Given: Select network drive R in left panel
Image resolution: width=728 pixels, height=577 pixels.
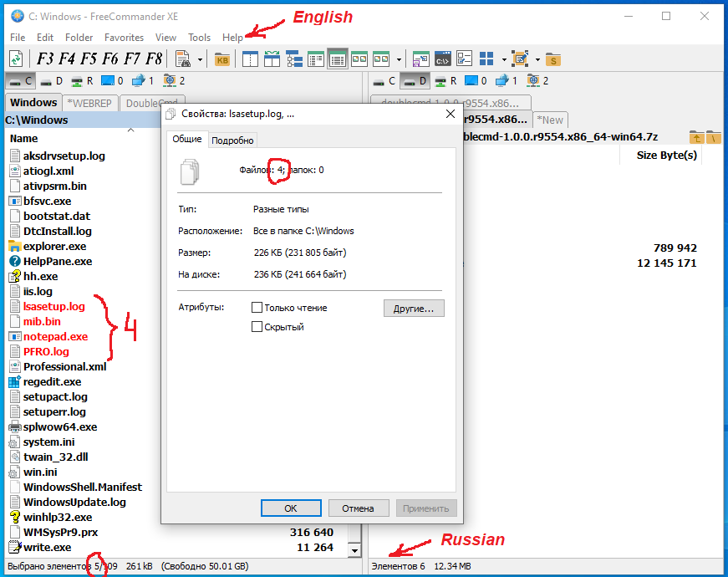Looking at the screenshot, I should coord(82,81).
